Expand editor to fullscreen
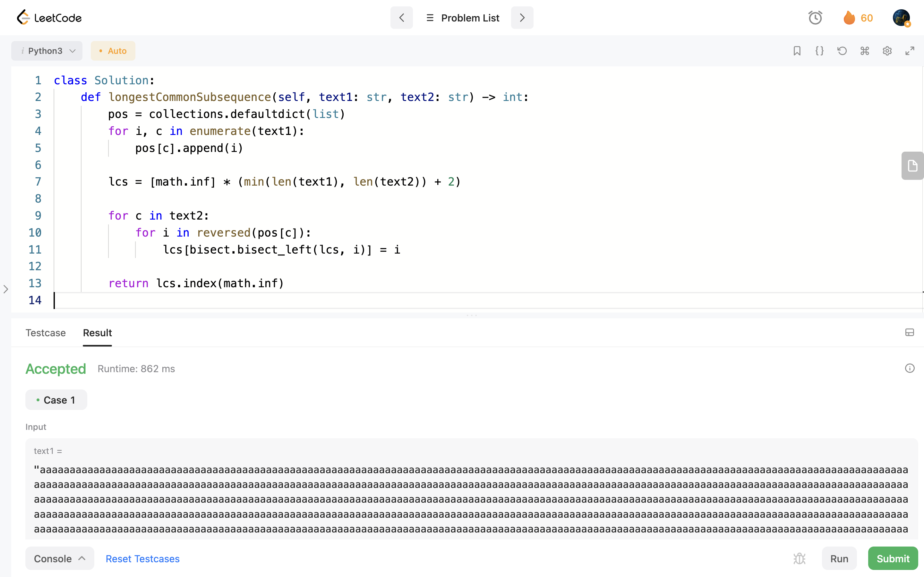The width and height of the screenshot is (924, 577). (910, 51)
